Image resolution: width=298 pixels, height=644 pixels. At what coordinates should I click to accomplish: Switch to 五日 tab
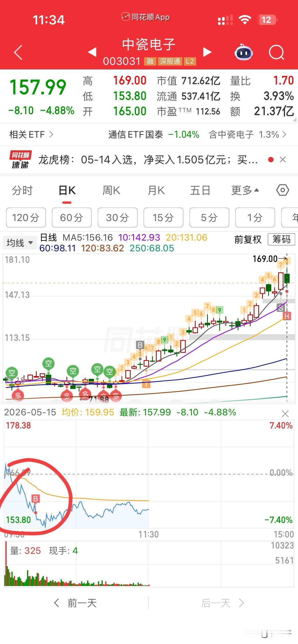tap(200, 191)
